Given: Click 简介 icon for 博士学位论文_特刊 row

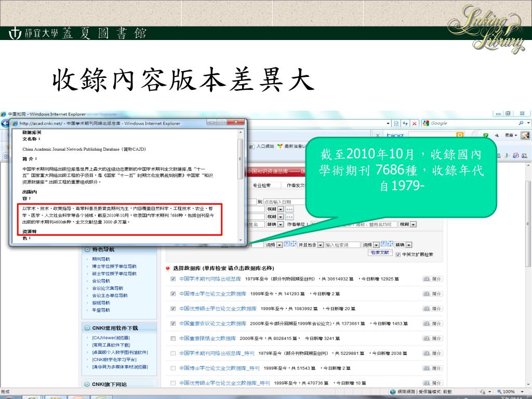Looking at the screenshot, I should (433, 368).
